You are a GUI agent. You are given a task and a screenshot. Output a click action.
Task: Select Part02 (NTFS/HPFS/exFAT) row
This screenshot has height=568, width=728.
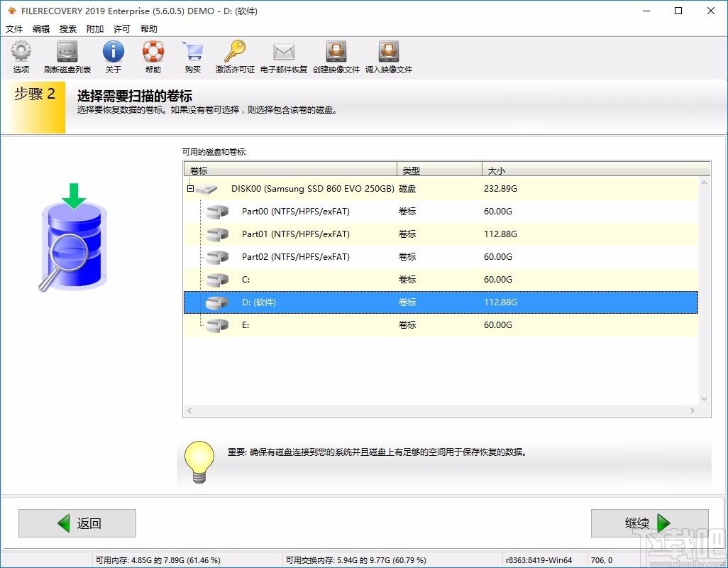[441, 257]
